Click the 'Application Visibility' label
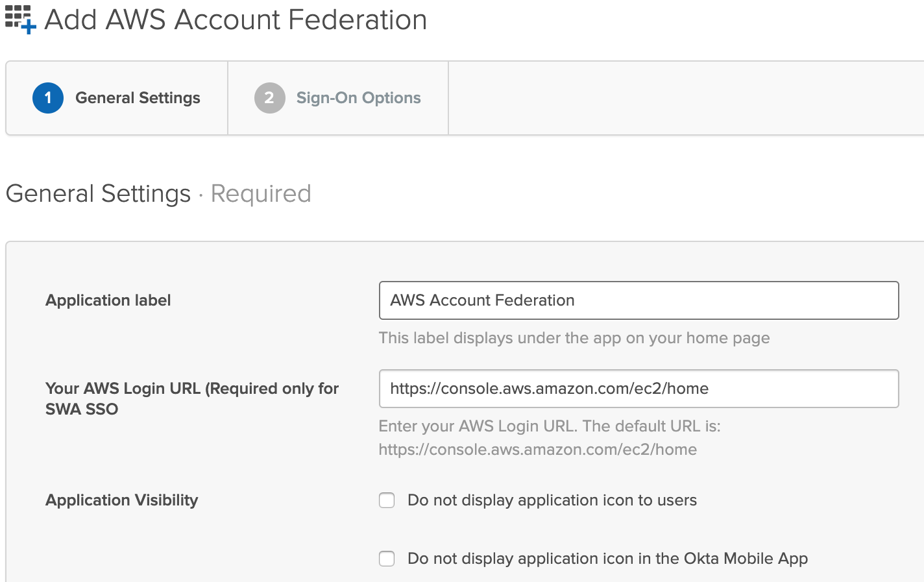Screen dimensions: 924x582 click(x=121, y=500)
